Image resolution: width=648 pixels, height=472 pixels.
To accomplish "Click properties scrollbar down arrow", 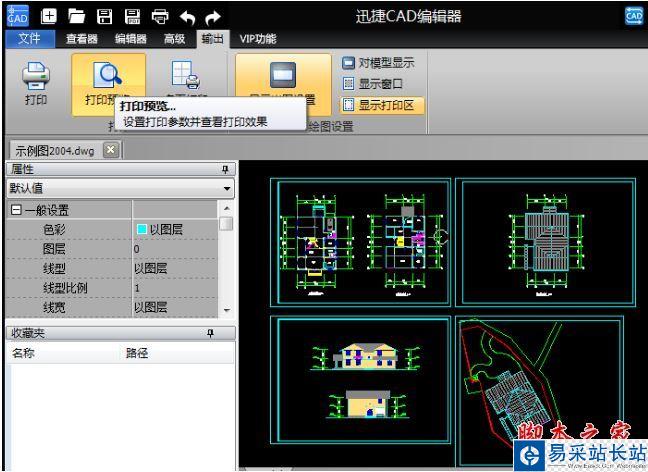I will point(226,310).
